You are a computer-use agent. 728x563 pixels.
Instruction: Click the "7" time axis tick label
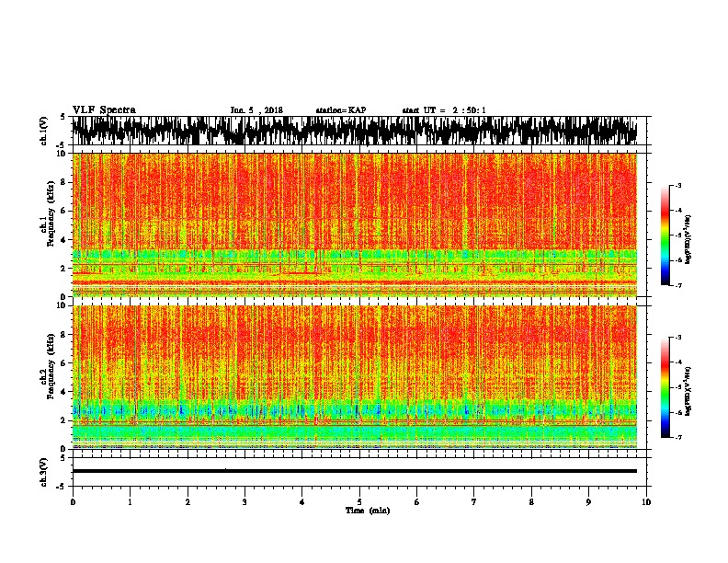[474, 502]
